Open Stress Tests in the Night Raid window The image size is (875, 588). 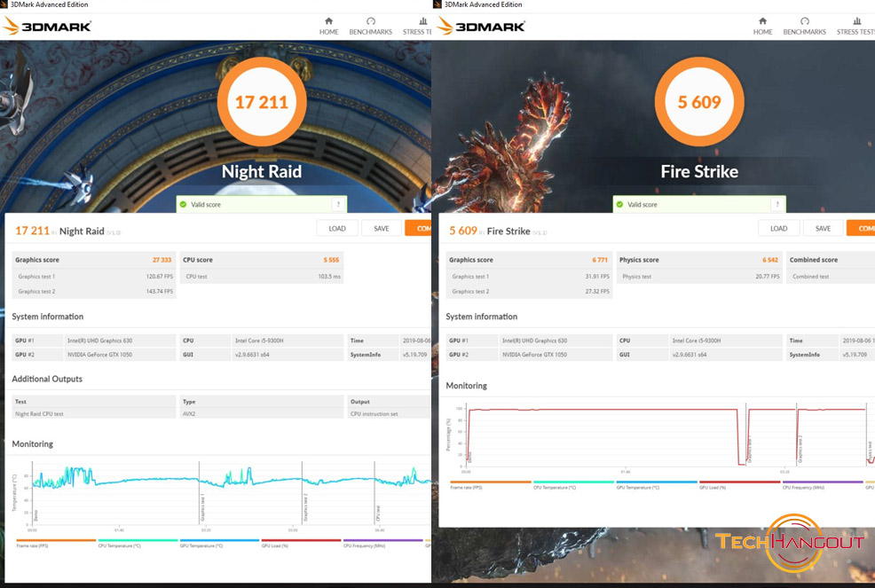coord(417,27)
